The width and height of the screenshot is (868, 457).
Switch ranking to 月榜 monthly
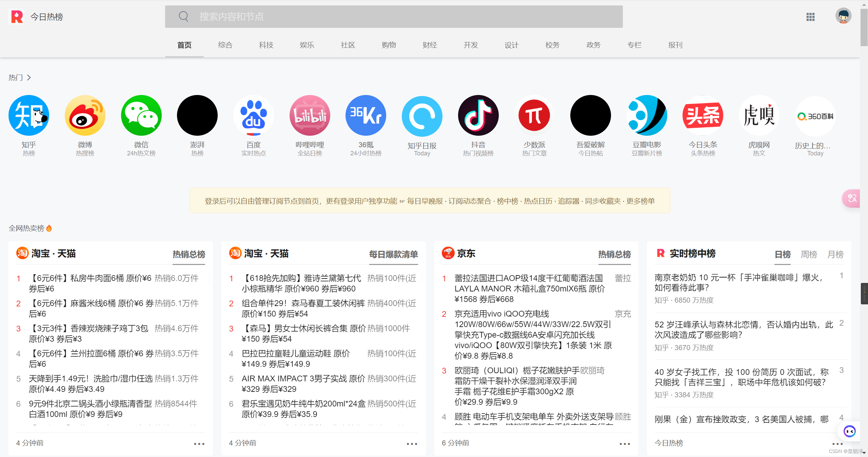835,254
